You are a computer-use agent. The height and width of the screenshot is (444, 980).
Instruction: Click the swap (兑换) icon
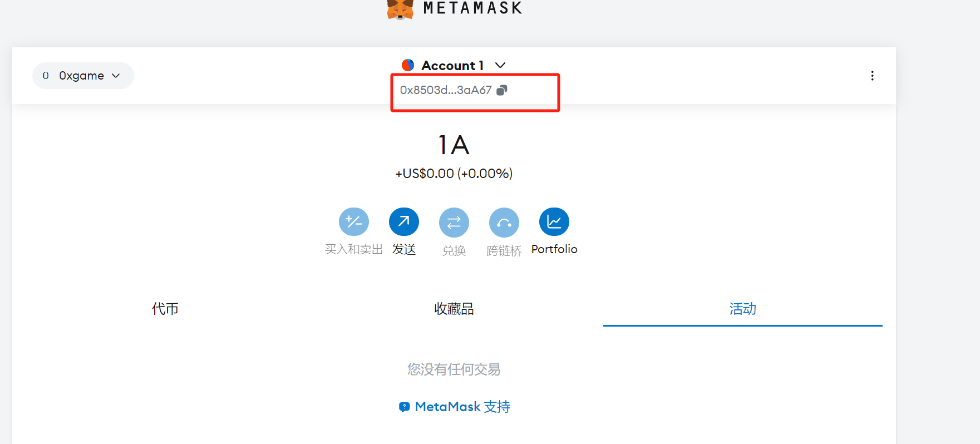[x=454, y=222]
